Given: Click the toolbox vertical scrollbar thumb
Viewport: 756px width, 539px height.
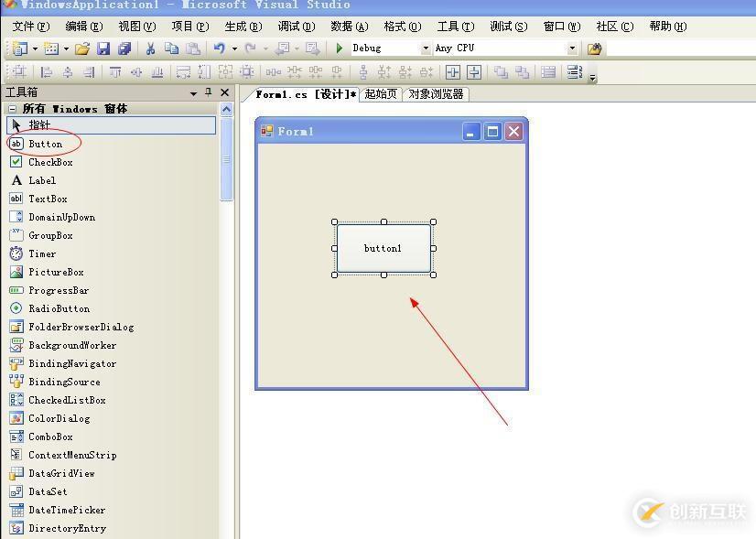Looking at the screenshot, I should pos(226,159).
